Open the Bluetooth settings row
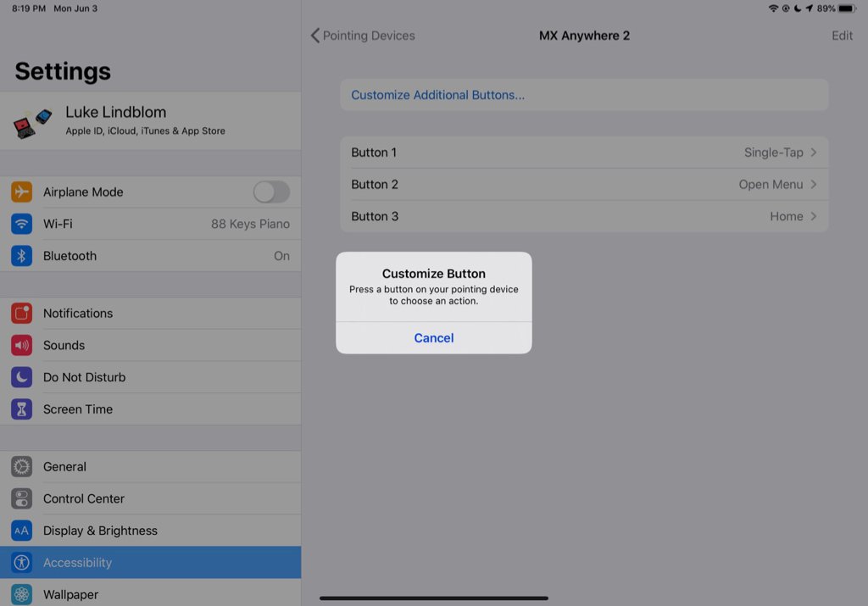Viewport: 868px width, 606px height. click(151, 256)
